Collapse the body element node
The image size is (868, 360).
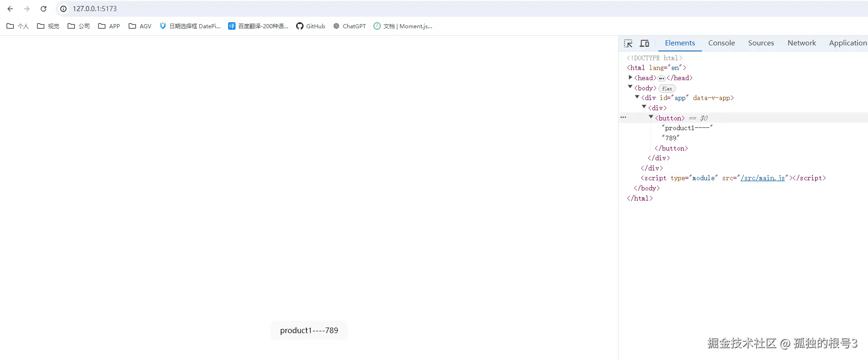pyautogui.click(x=630, y=87)
